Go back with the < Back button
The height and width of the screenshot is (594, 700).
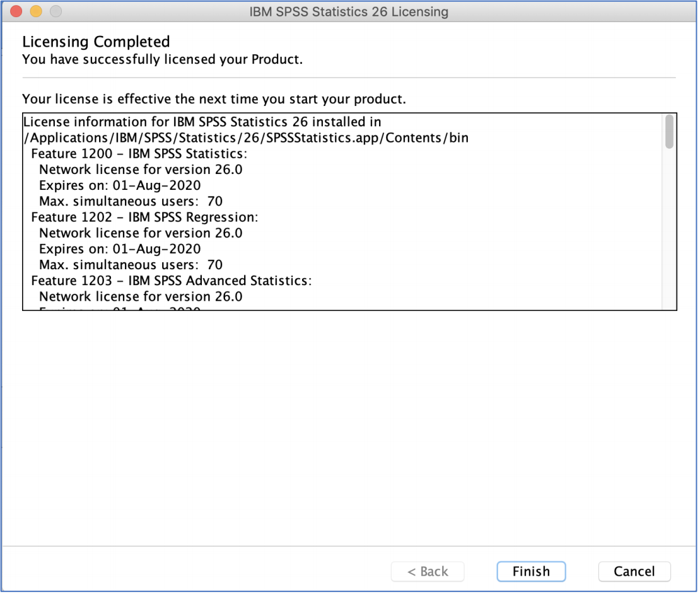(429, 573)
